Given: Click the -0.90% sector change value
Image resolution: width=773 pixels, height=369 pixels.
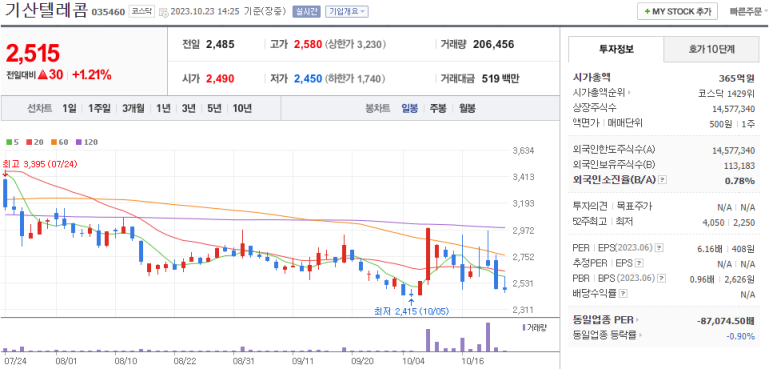Looking at the screenshot, I should click(741, 336).
